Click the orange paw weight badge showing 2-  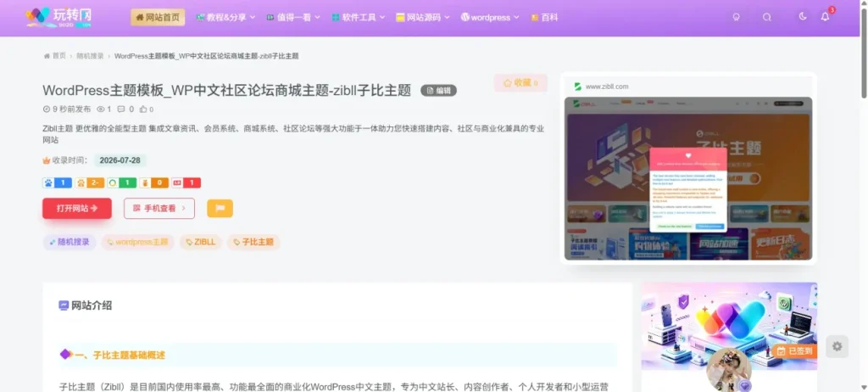click(x=90, y=183)
